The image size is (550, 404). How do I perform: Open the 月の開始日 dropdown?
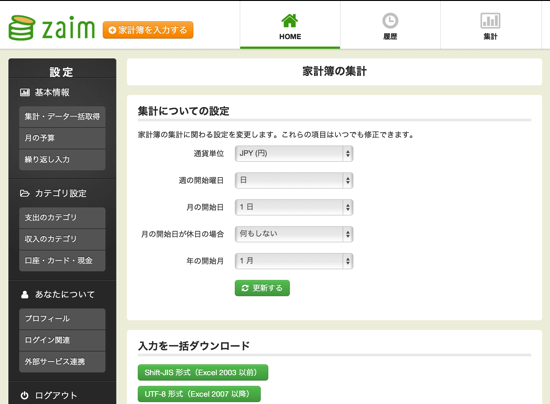(294, 207)
